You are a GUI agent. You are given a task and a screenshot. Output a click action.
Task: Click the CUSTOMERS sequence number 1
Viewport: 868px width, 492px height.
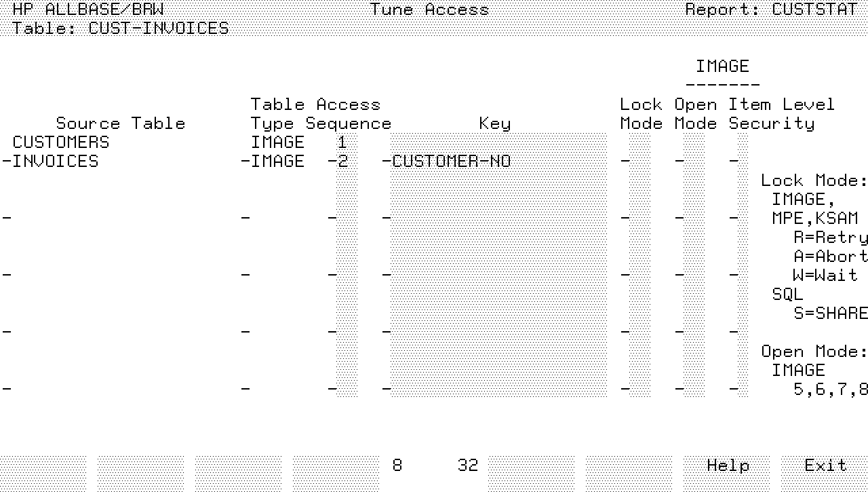tap(342, 143)
